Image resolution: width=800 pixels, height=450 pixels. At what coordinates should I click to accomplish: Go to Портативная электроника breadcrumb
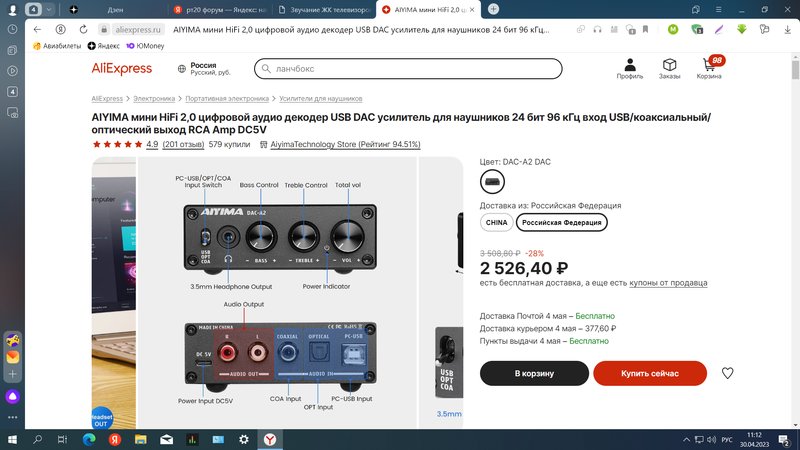[227, 98]
